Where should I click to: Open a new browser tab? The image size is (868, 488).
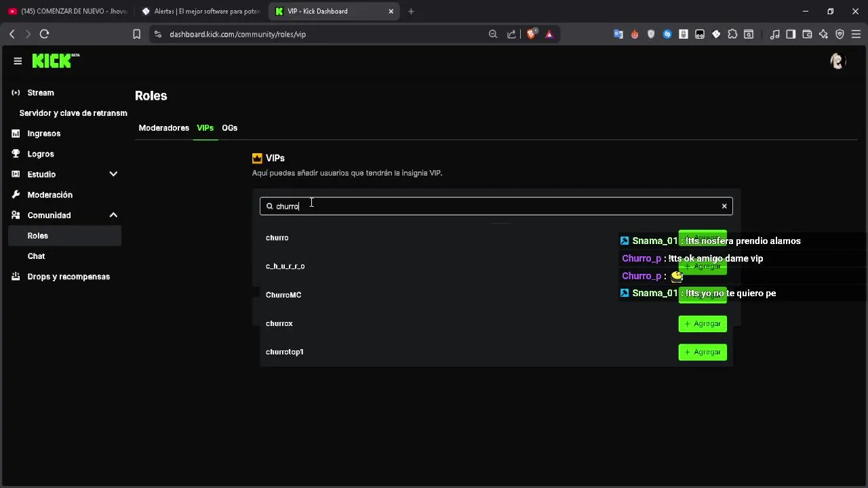(x=411, y=11)
